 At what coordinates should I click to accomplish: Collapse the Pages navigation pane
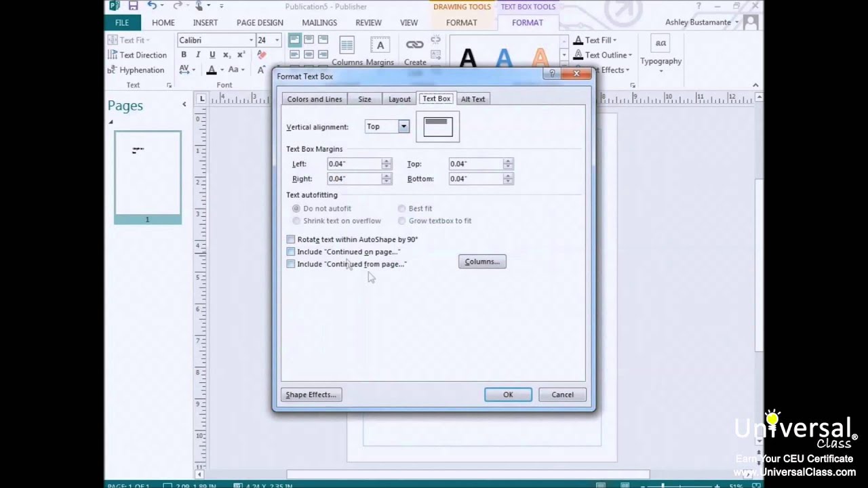[x=184, y=104]
